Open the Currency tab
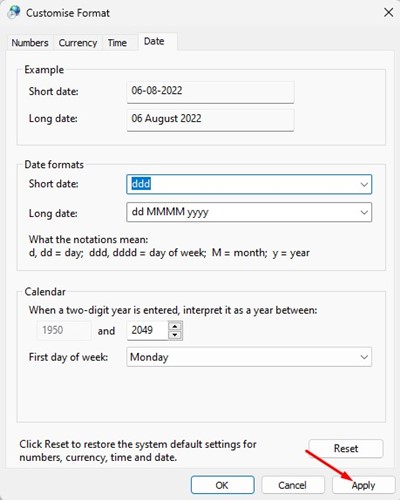The height and width of the screenshot is (500, 400). click(78, 43)
